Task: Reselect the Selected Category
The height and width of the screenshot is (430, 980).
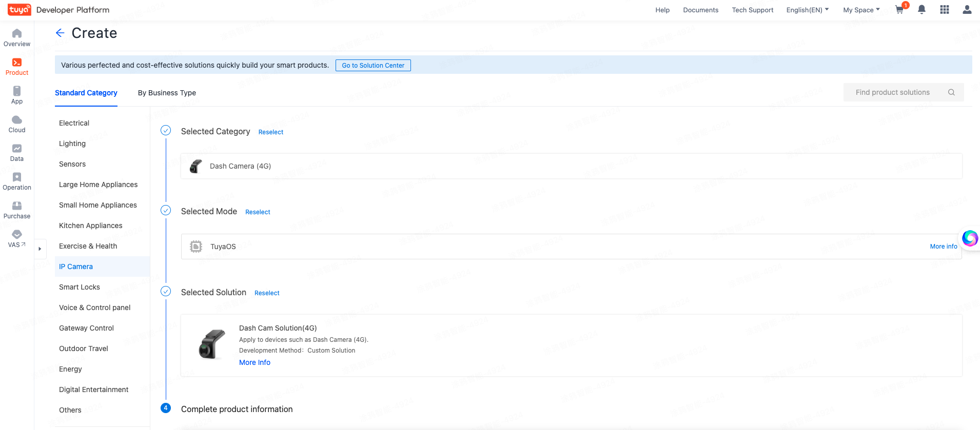Action: click(x=271, y=132)
